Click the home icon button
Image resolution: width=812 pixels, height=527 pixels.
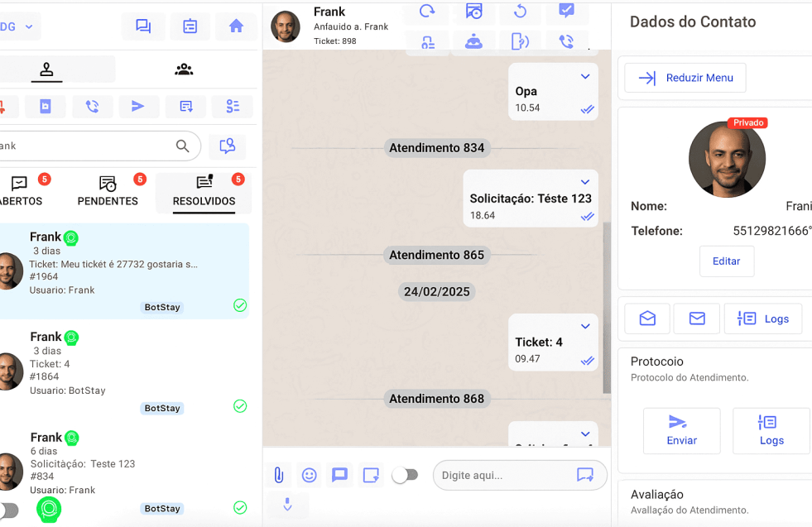236,26
